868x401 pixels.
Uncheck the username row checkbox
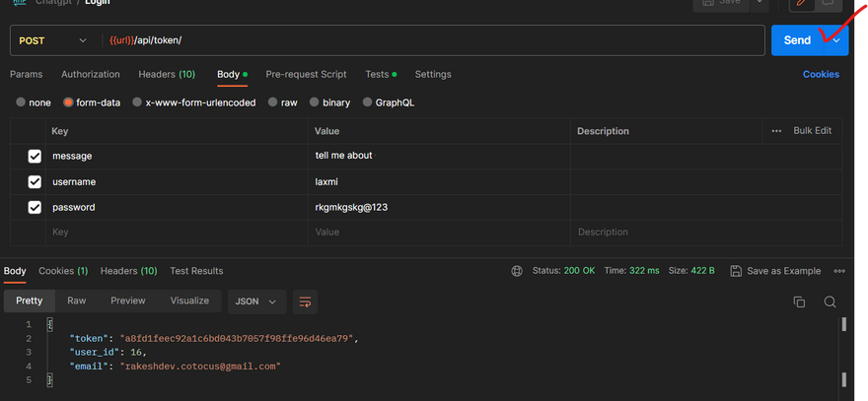pyautogui.click(x=36, y=182)
